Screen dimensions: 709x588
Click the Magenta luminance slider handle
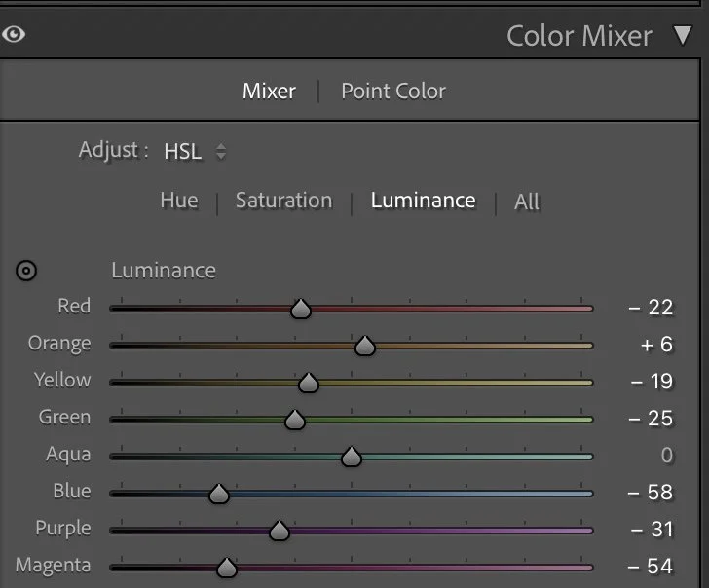click(227, 569)
